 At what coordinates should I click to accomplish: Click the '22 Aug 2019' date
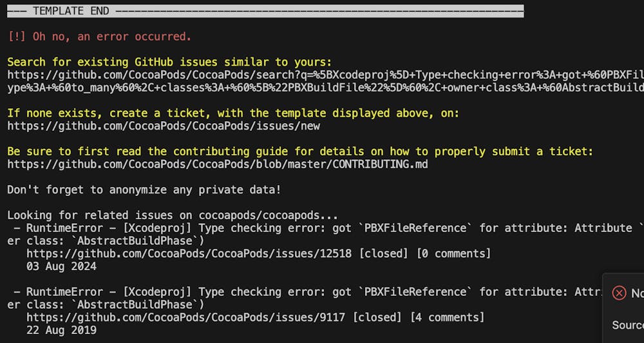(x=61, y=330)
